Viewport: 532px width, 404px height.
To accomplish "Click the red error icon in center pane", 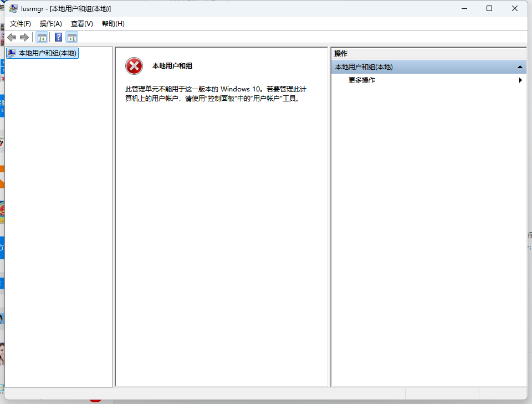I will [x=134, y=66].
